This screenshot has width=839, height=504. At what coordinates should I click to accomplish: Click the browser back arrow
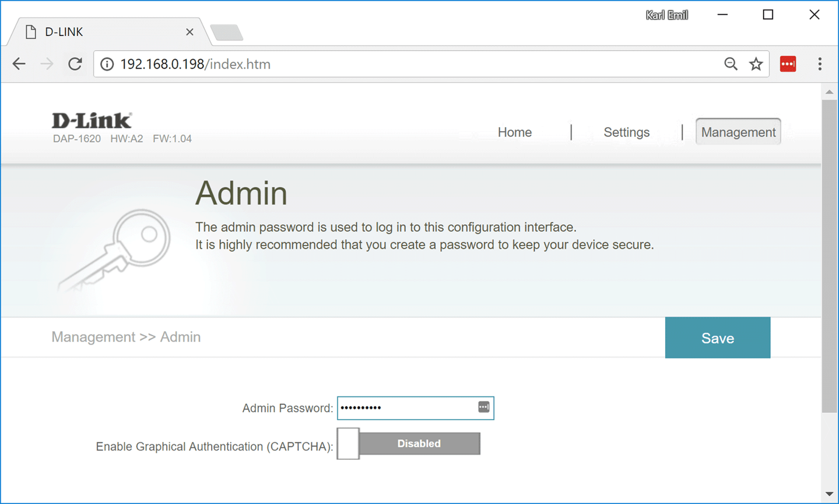point(19,64)
